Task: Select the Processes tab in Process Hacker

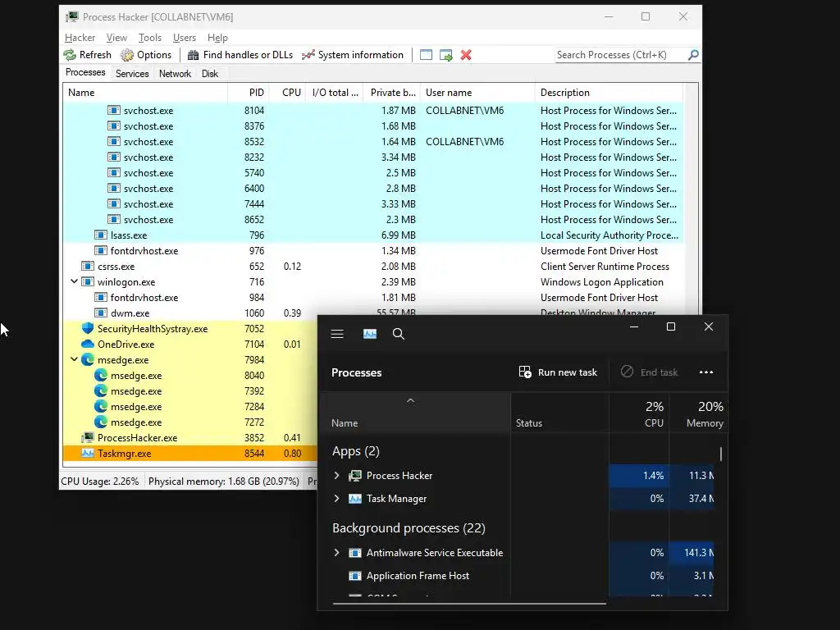Action: tap(85, 72)
